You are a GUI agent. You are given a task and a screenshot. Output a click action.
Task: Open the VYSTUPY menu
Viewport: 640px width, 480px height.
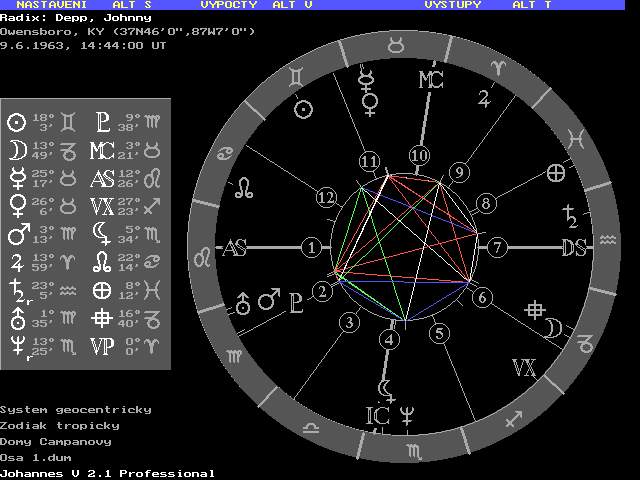point(452,5)
